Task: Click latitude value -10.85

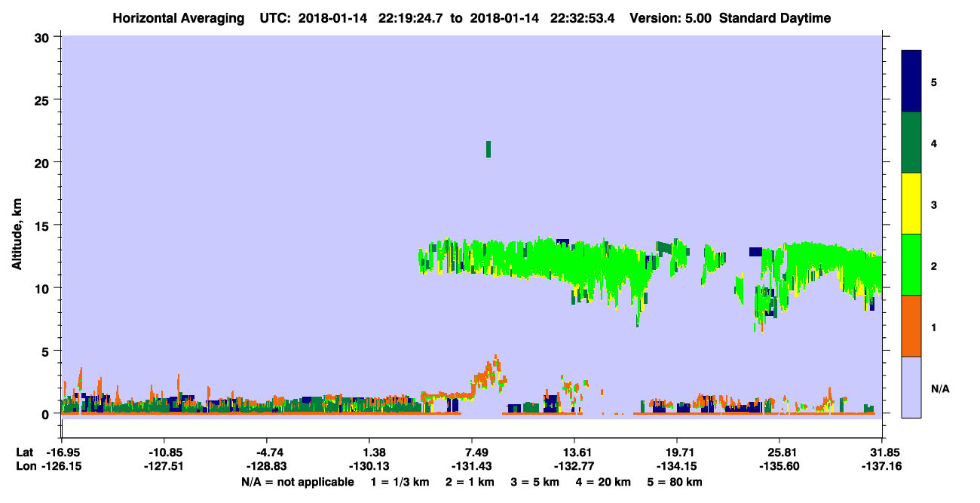Action: pos(164,452)
